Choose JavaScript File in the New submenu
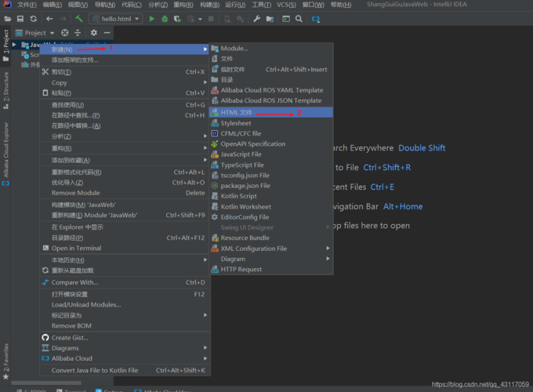The height and width of the screenshot is (392, 533). 271,154
